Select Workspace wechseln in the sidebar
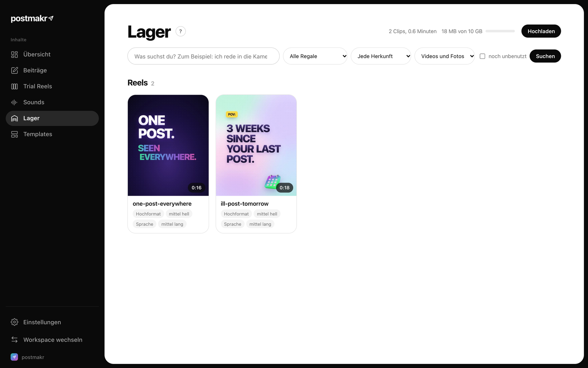 click(x=52, y=340)
